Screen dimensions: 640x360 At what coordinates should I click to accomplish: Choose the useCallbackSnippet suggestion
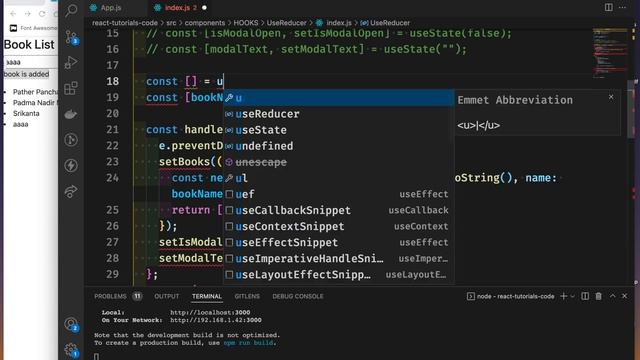[339, 210]
